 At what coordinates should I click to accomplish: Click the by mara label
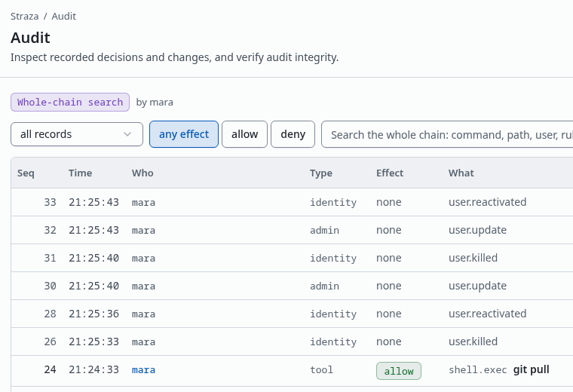tap(155, 103)
